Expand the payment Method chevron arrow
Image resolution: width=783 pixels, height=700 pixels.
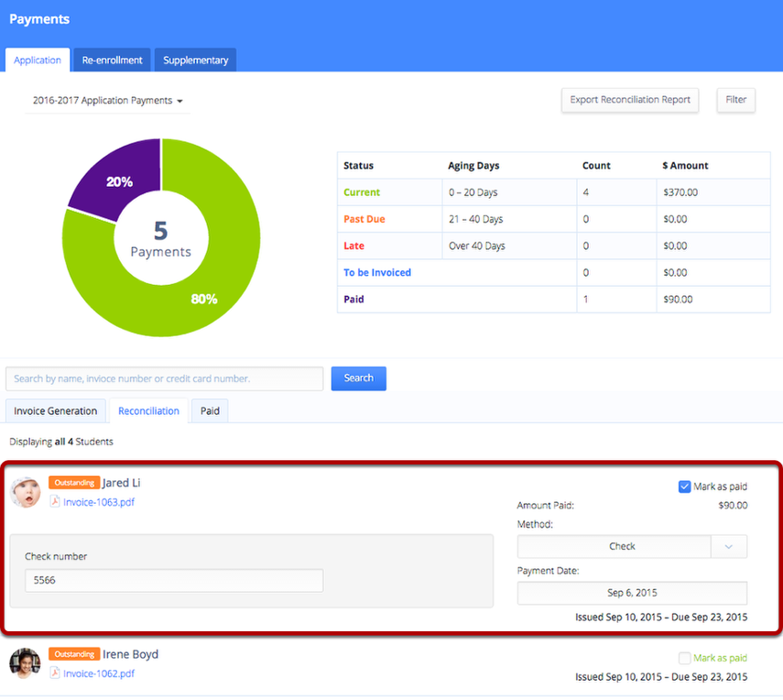point(729,547)
